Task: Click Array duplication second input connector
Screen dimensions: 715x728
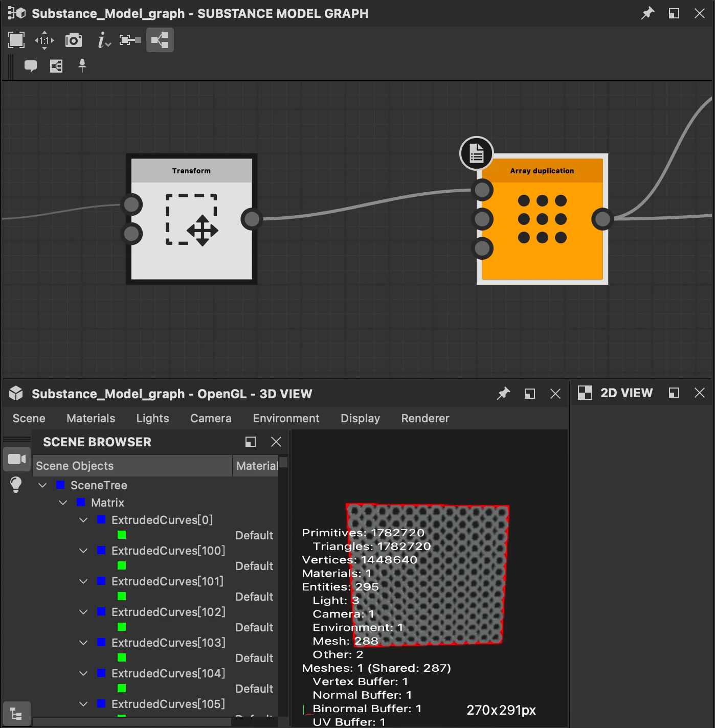Action: (x=482, y=219)
